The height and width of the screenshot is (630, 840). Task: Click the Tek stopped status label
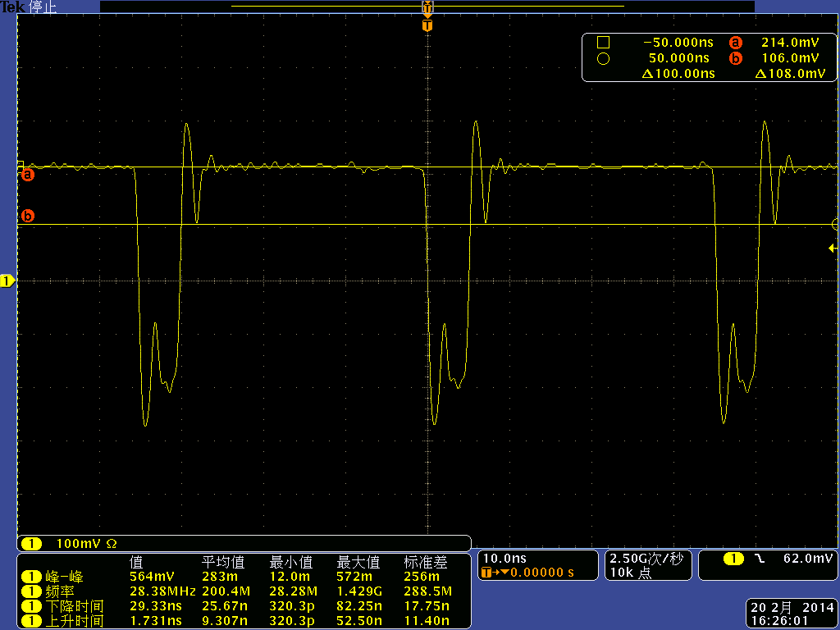[29, 7]
